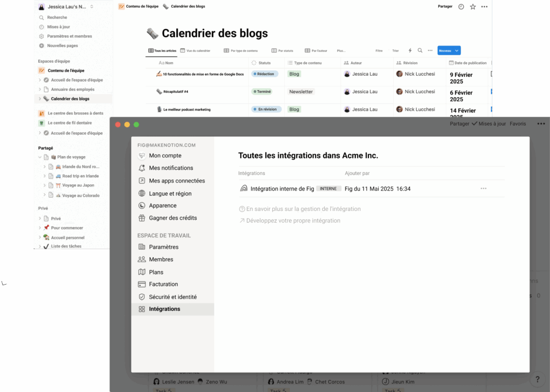The width and height of the screenshot is (550, 392).
Task: Open Recherche search in the sidebar
Action: (x=53, y=18)
